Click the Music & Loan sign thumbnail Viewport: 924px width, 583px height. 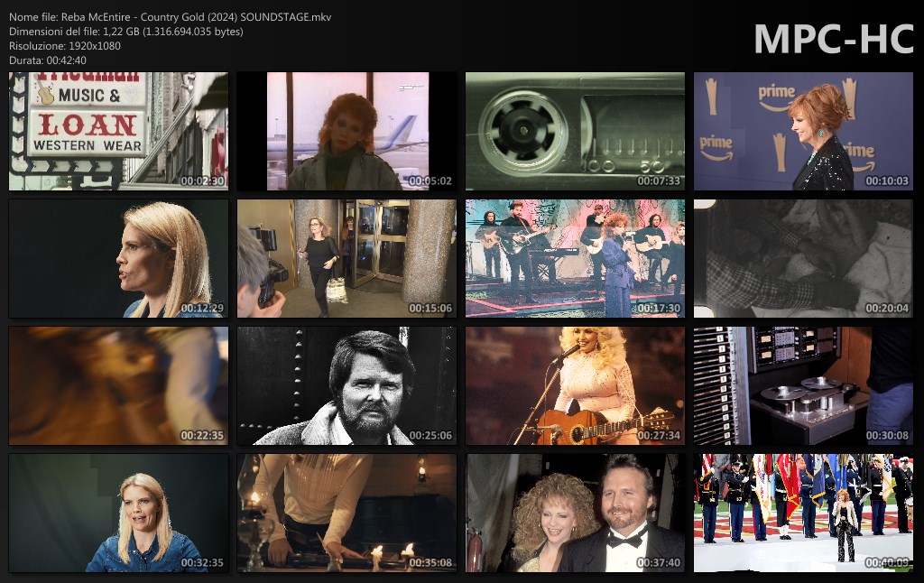point(118,132)
